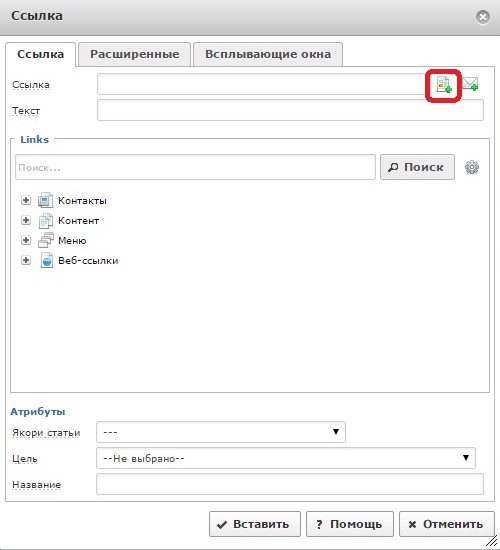The image size is (500, 550).
Task: Open the Цель target dropdown
Action: point(286,458)
